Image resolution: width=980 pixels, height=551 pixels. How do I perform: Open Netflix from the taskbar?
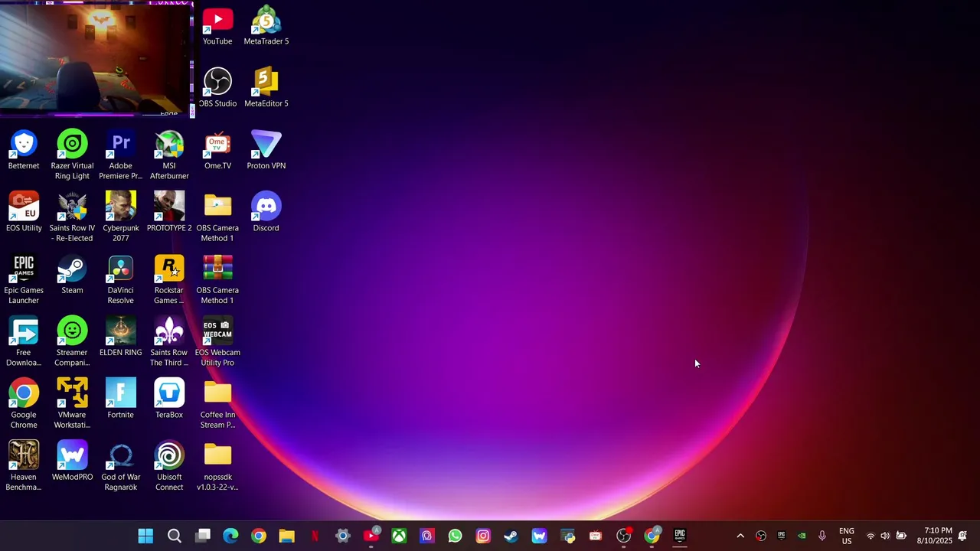(x=315, y=536)
